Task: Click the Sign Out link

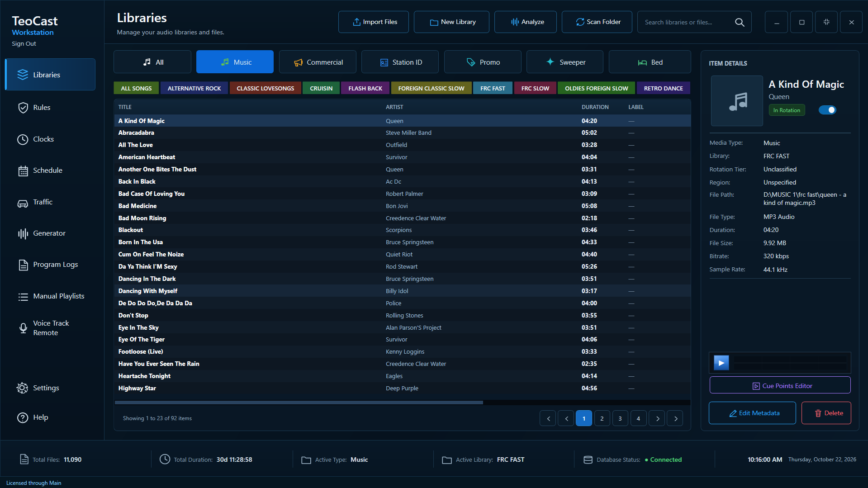Action: click(24, 44)
